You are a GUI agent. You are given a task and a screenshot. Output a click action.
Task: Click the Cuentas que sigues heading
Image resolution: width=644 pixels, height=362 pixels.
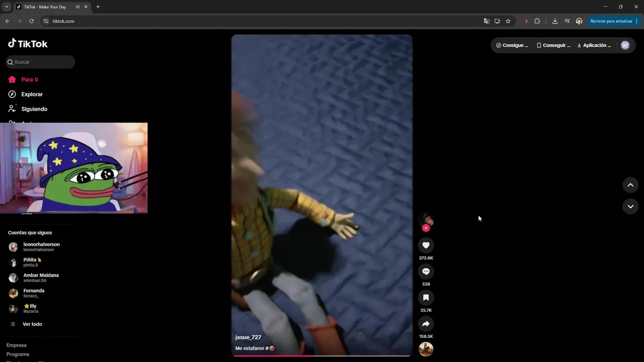coord(30,233)
